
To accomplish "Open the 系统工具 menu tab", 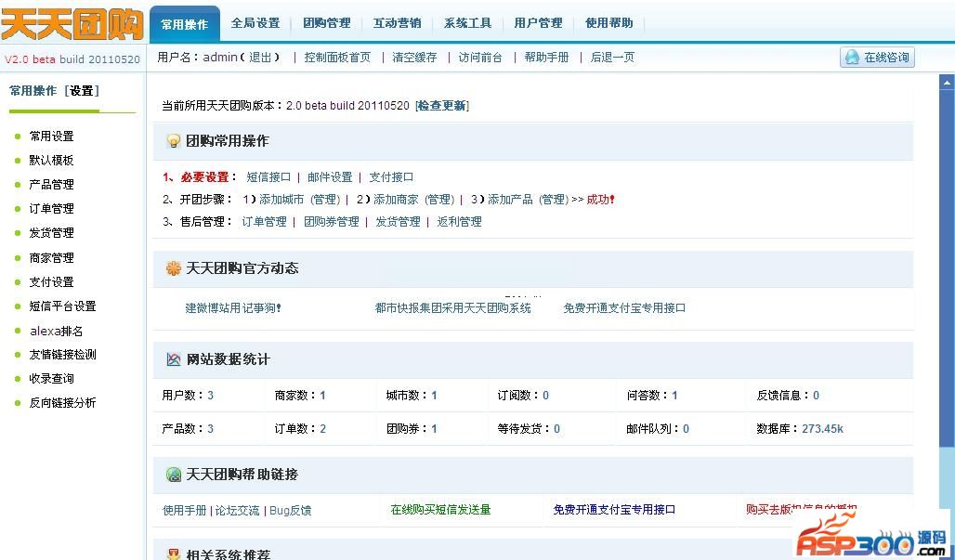I will point(467,23).
